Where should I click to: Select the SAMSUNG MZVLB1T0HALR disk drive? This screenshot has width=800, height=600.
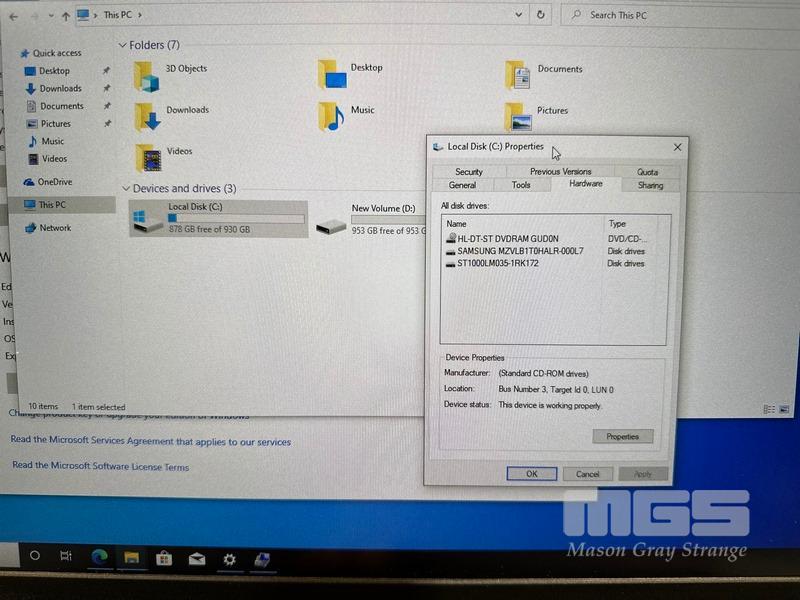click(x=519, y=251)
